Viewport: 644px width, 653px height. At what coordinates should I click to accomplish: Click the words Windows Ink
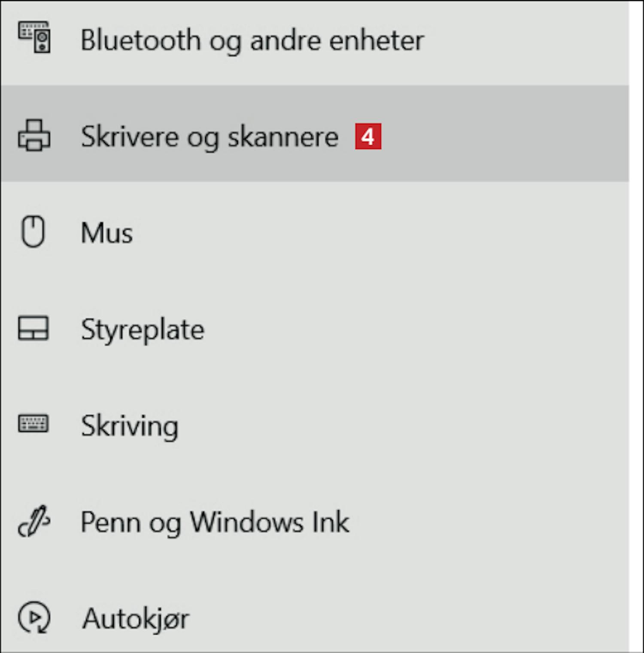click(x=270, y=522)
